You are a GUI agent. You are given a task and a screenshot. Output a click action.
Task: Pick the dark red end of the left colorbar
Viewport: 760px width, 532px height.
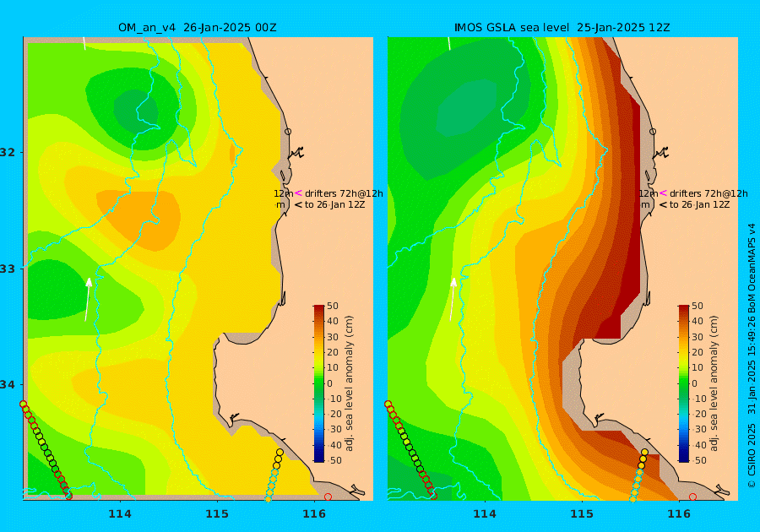(319, 308)
